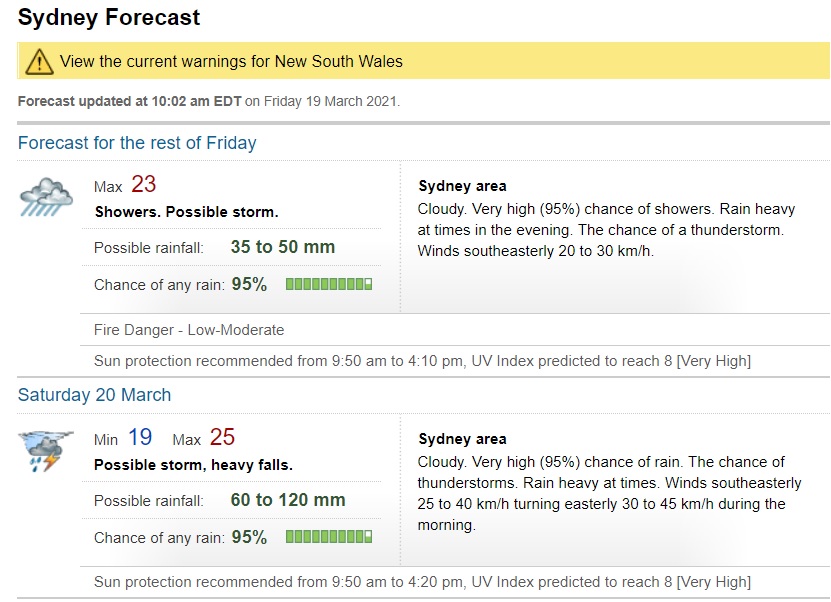This screenshot has width=831, height=602.
Task: Click Friday's max temperature 23
Action: 143,184
